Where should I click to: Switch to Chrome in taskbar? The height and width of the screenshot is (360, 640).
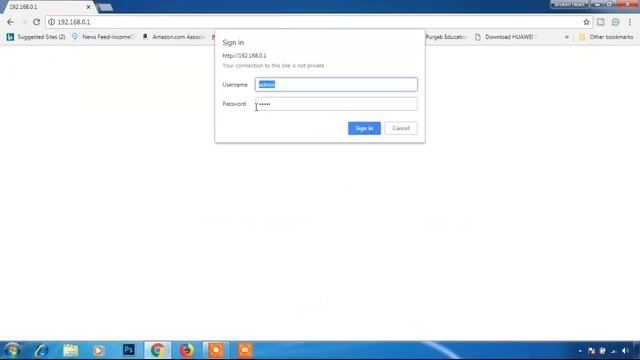158,350
